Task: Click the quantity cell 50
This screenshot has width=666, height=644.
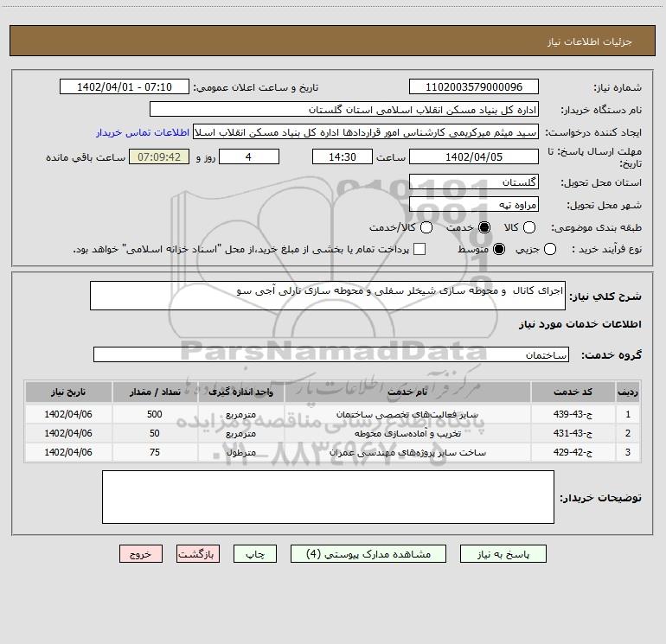Action: pos(155,433)
